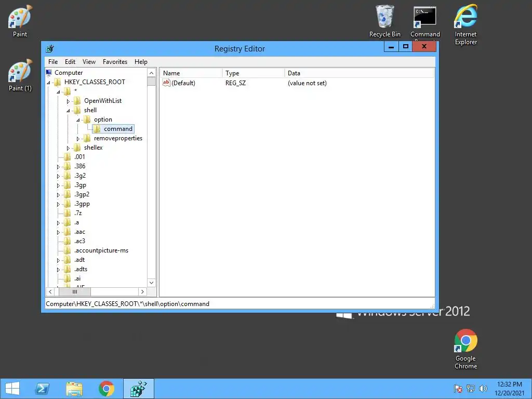Click the shellex folder icon
The height and width of the screenshot is (399, 532).
point(77,148)
